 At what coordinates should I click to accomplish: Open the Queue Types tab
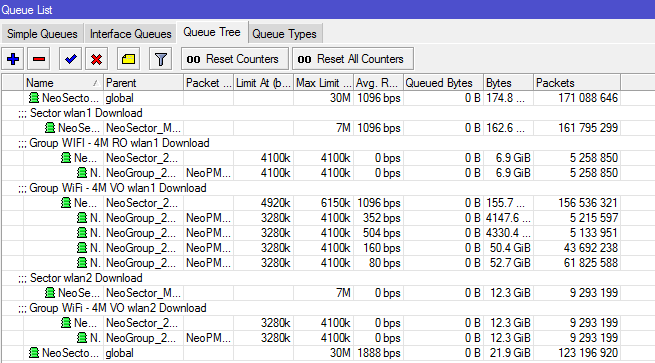click(284, 33)
